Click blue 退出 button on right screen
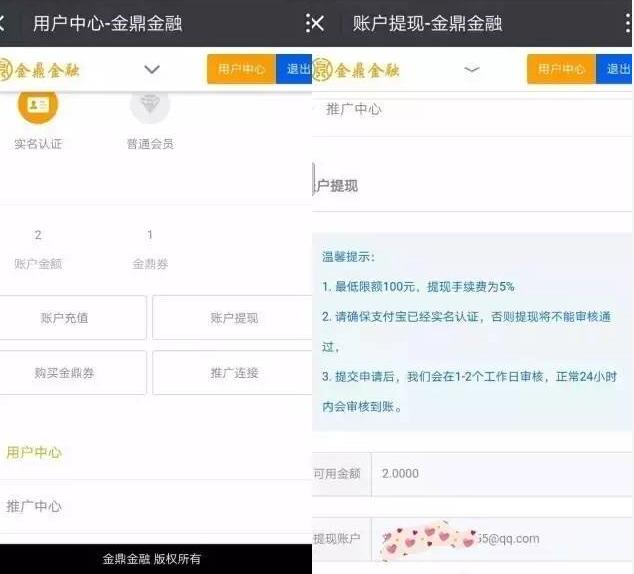Screen dimensions: 634x574 tap(614, 69)
